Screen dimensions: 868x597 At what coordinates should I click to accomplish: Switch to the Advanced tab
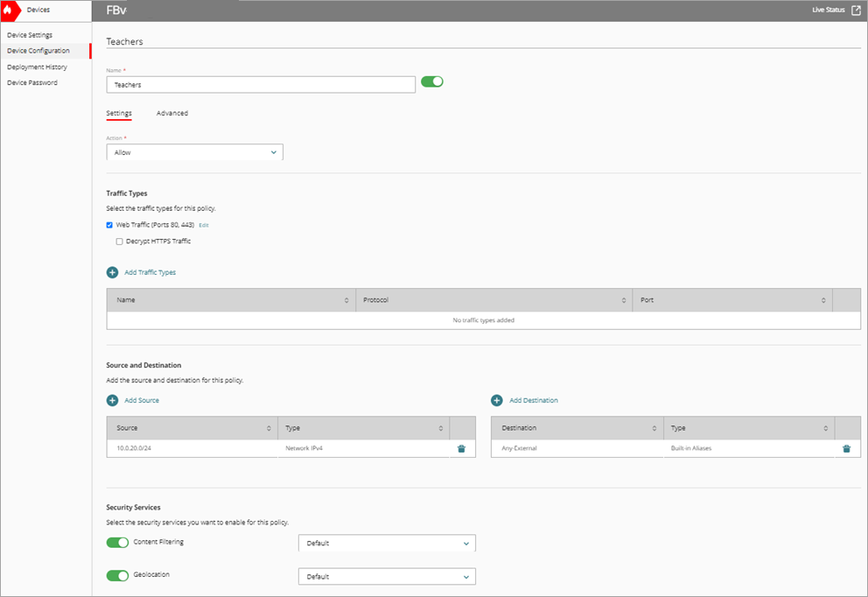click(x=172, y=113)
